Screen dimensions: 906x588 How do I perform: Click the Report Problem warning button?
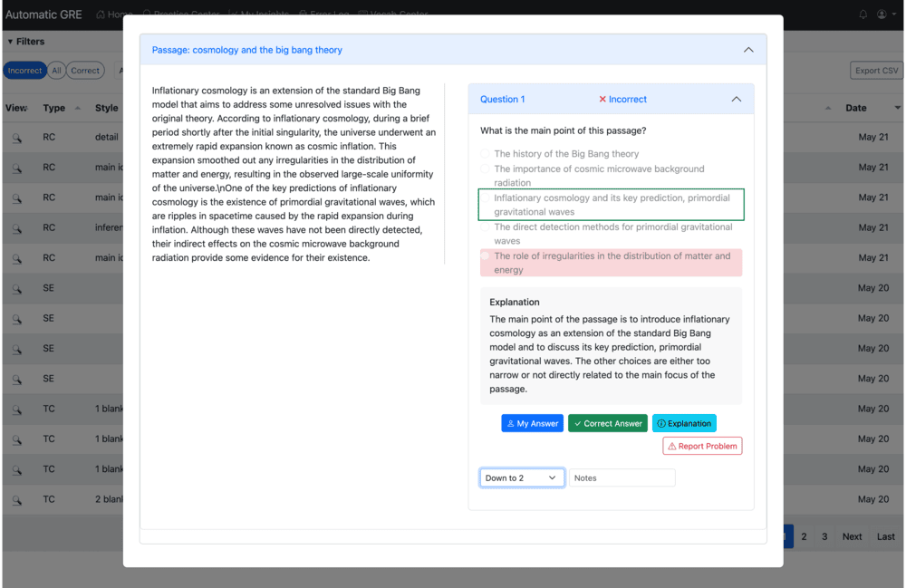[702, 446]
